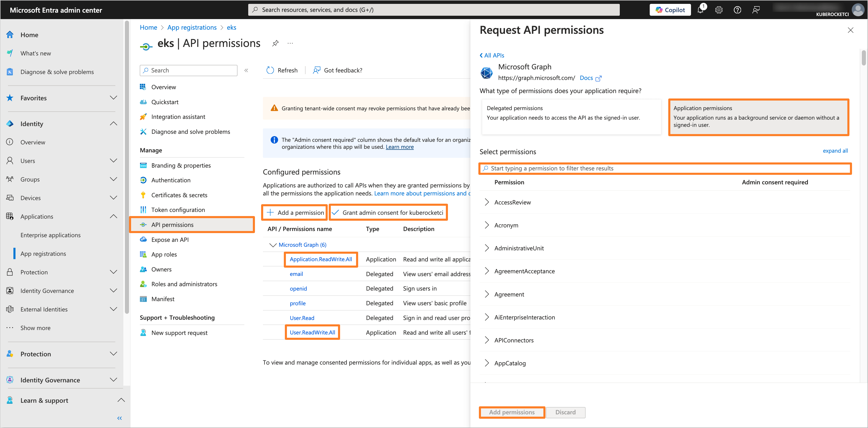868x428 pixels.
Task: Collapse the Microsoft Graph permissions list
Action: (x=273, y=245)
